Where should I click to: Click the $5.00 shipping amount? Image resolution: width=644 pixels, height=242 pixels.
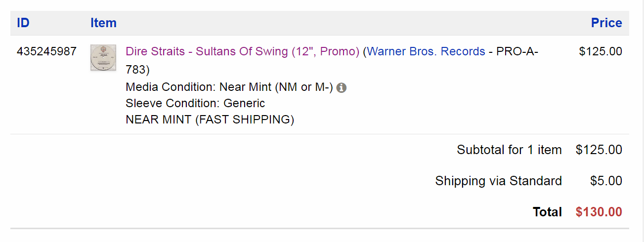[606, 181]
